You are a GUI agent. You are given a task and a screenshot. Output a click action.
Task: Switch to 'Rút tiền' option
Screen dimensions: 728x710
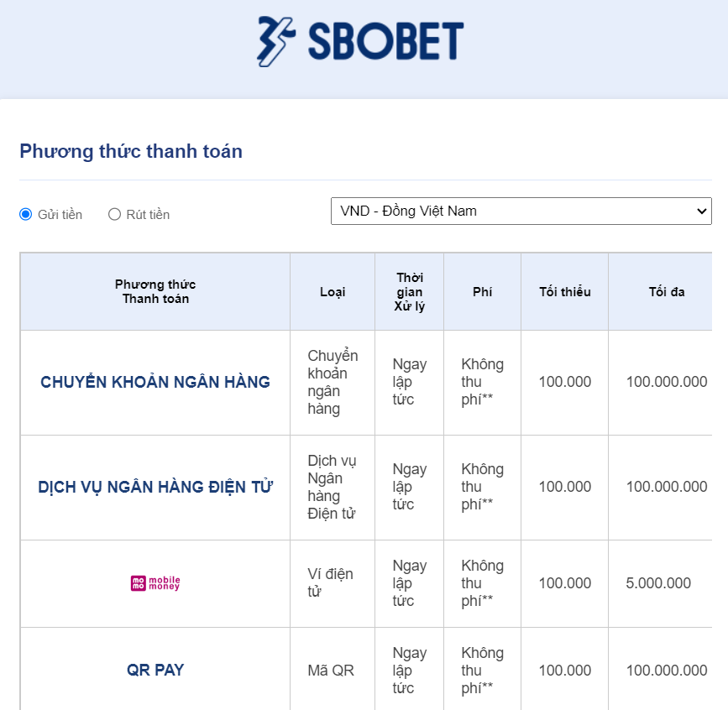(113, 214)
